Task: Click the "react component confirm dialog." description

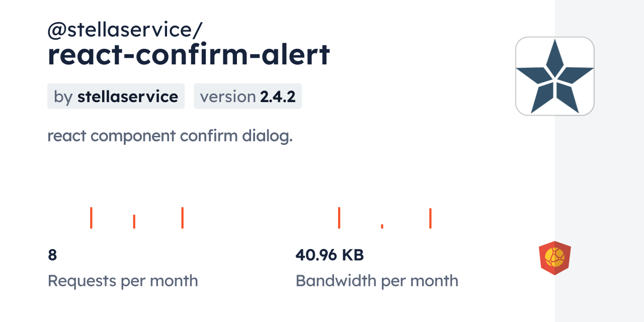Action: pyautogui.click(x=170, y=136)
